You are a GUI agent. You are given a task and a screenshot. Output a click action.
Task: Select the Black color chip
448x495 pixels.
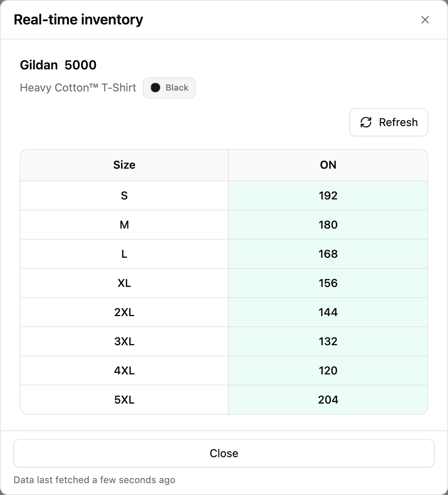[x=169, y=87]
